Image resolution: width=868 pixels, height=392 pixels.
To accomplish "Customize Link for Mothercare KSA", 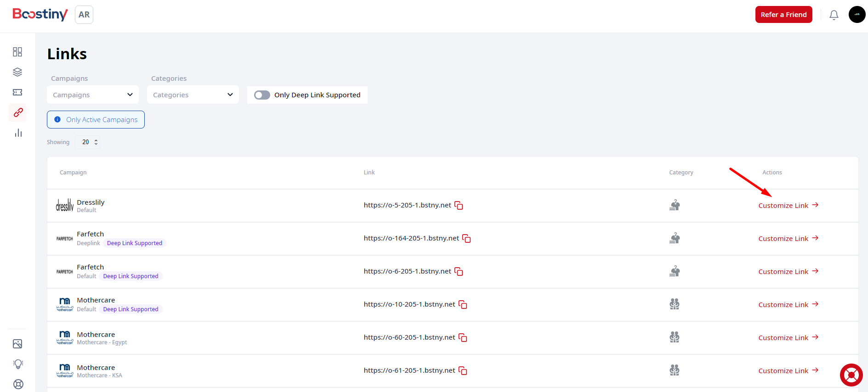I will pos(789,370).
